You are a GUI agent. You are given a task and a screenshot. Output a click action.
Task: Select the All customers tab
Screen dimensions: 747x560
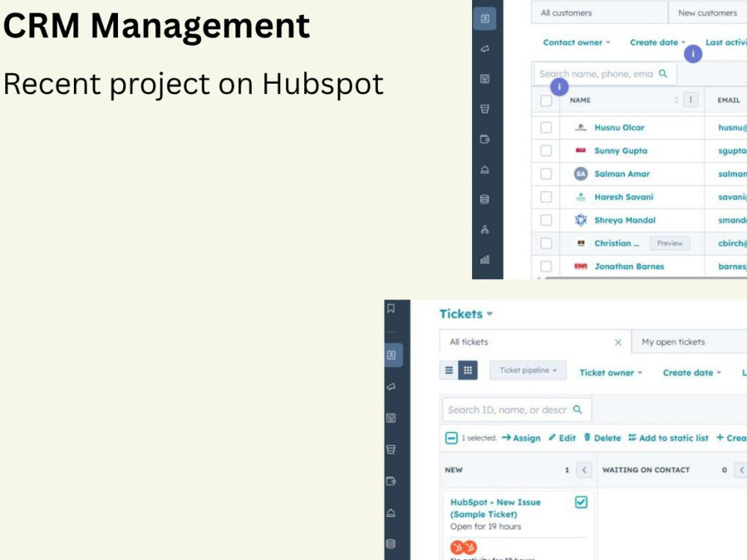[x=599, y=13]
